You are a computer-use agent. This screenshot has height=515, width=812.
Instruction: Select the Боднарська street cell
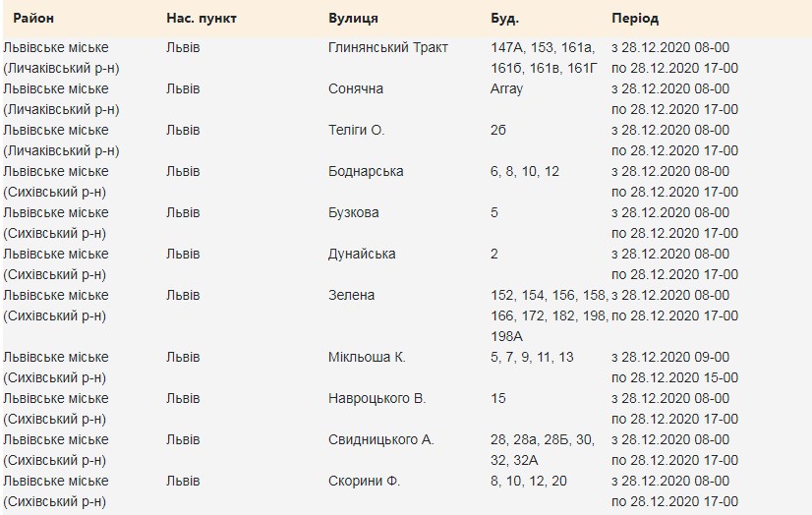[366, 171]
